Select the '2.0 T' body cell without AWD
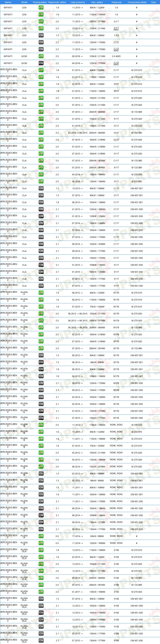This screenshot has width=160, height=644. click(x=116, y=21)
